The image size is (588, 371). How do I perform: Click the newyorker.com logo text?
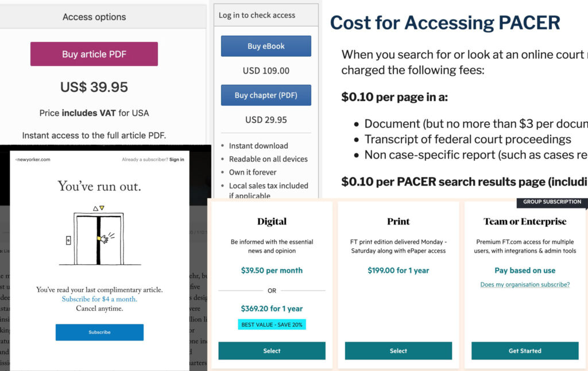(33, 160)
